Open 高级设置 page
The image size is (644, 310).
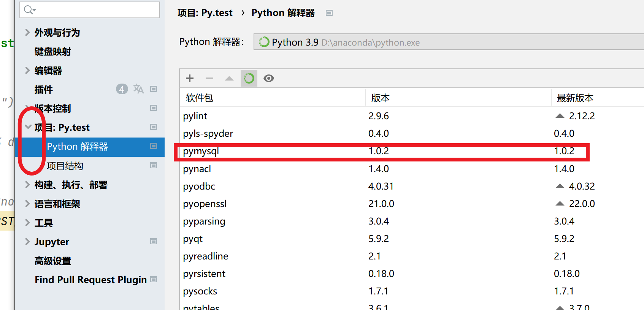[x=53, y=261]
